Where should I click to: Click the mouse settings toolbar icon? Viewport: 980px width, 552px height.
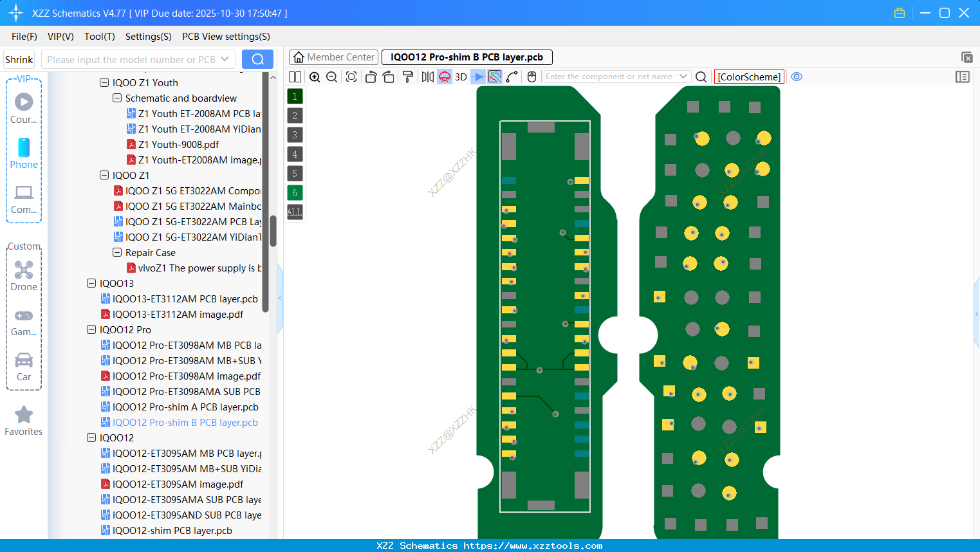coord(532,77)
